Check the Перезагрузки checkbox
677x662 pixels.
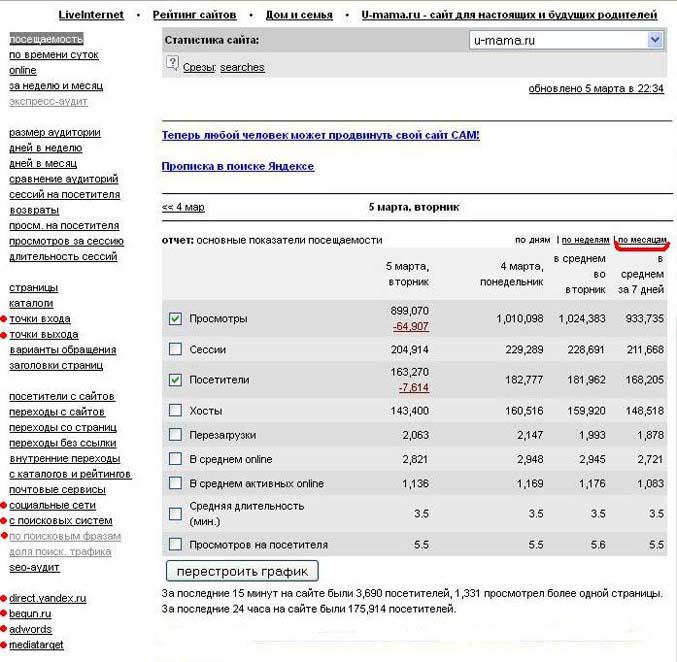click(175, 434)
